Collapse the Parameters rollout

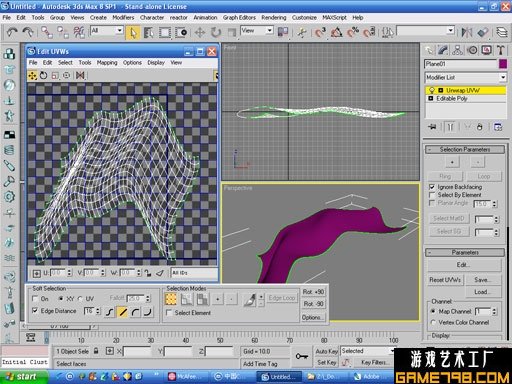coord(465,252)
